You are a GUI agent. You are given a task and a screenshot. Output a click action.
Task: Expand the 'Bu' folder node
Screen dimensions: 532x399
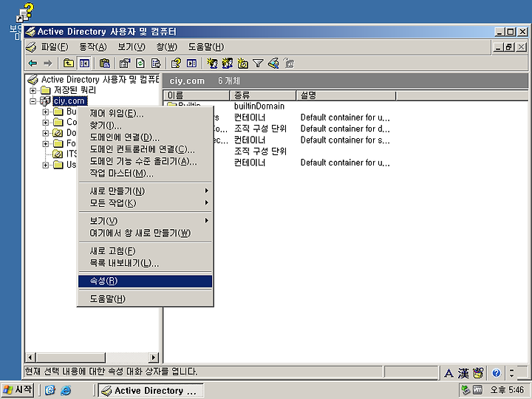[x=45, y=112]
